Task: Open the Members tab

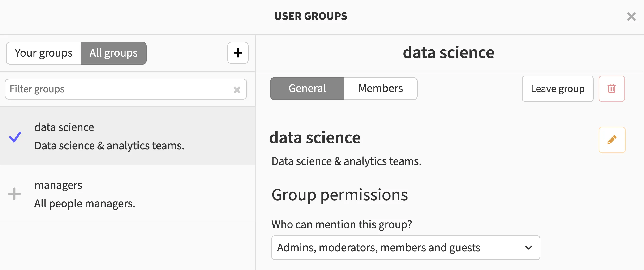Action: [x=380, y=89]
